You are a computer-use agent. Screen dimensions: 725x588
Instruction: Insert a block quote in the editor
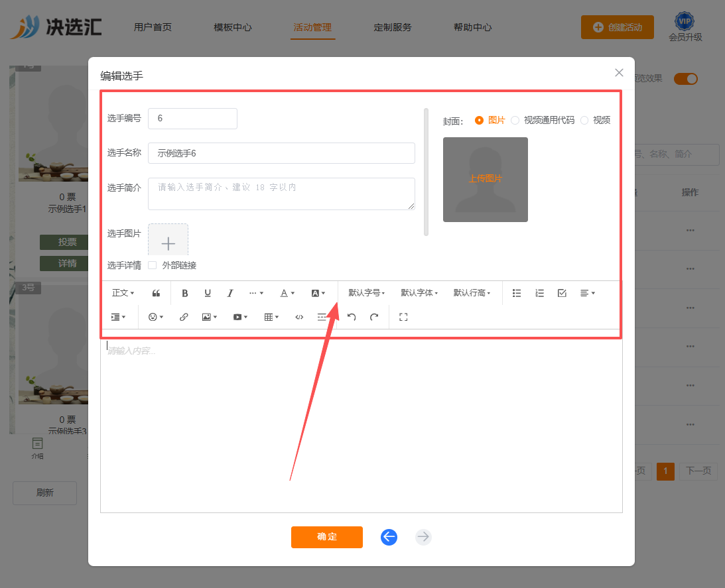pyautogui.click(x=156, y=293)
